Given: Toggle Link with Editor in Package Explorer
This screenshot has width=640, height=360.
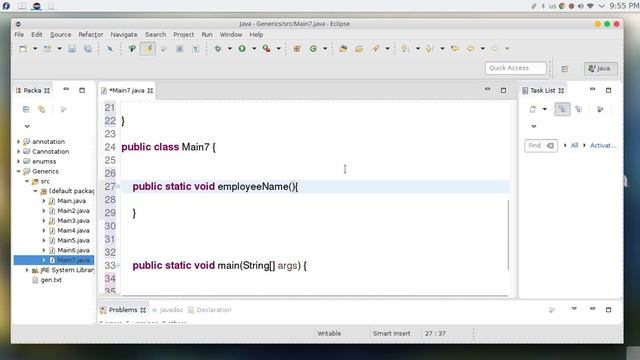Looking at the screenshot, I should 42,109.
